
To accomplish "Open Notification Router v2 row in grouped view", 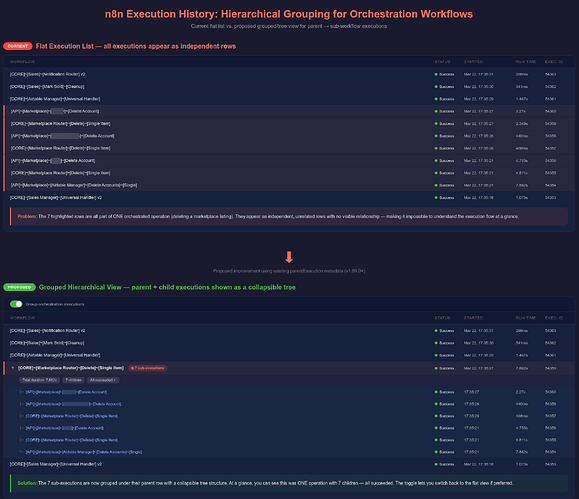I will (x=289, y=331).
